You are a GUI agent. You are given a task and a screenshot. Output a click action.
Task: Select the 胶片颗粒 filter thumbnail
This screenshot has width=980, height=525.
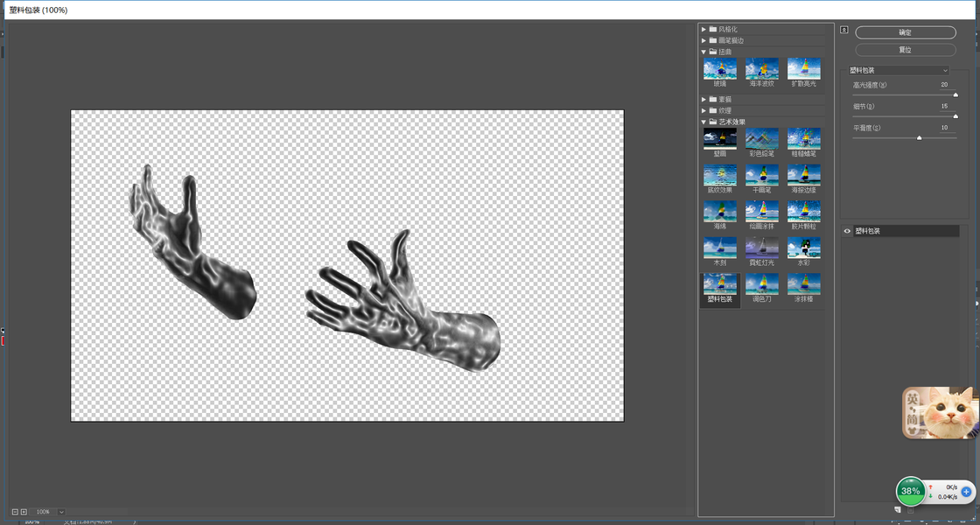click(804, 211)
